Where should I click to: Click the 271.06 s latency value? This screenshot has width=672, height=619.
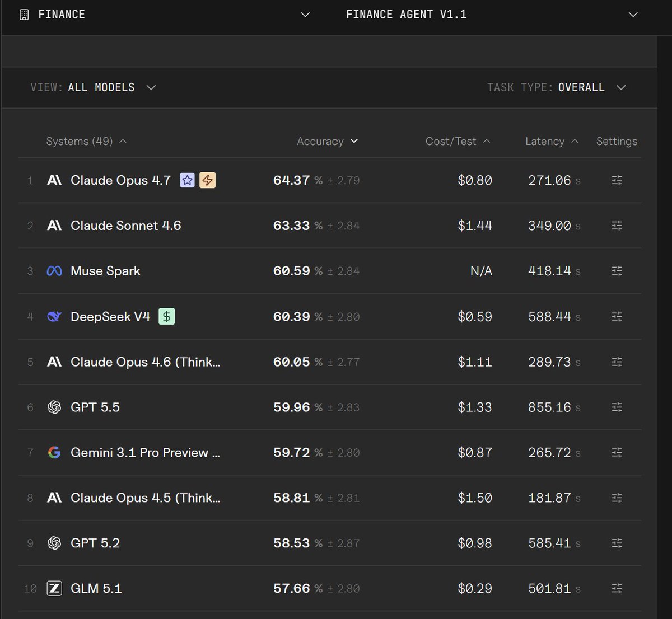pyautogui.click(x=554, y=180)
